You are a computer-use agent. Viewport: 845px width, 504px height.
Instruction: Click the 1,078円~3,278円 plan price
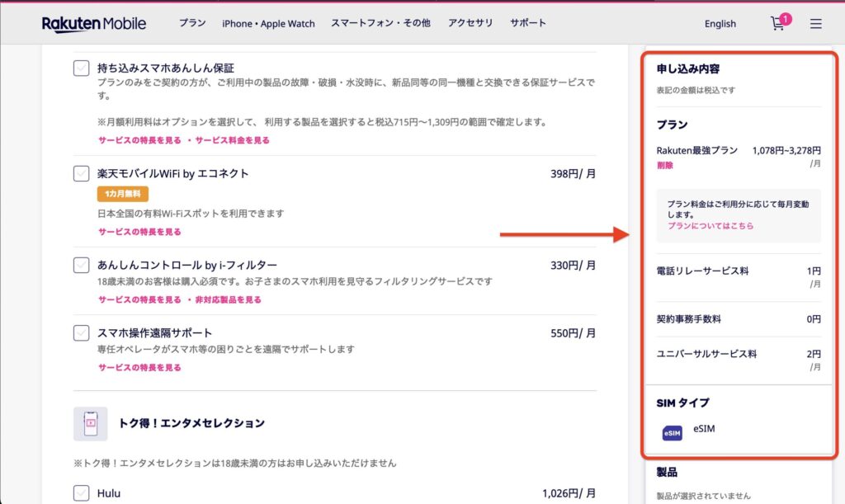786,151
